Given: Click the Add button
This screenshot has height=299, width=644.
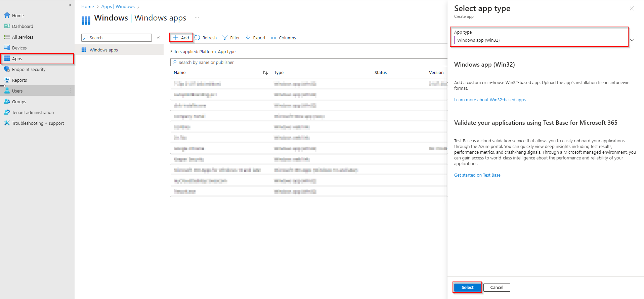Looking at the screenshot, I should tap(181, 38).
